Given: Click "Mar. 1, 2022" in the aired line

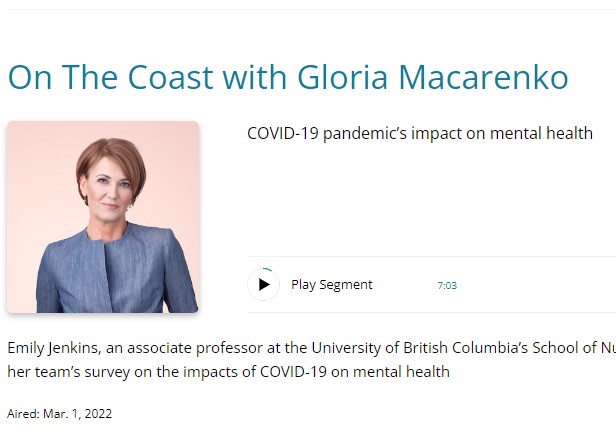Looking at the screenshot, I should (78, 413).
